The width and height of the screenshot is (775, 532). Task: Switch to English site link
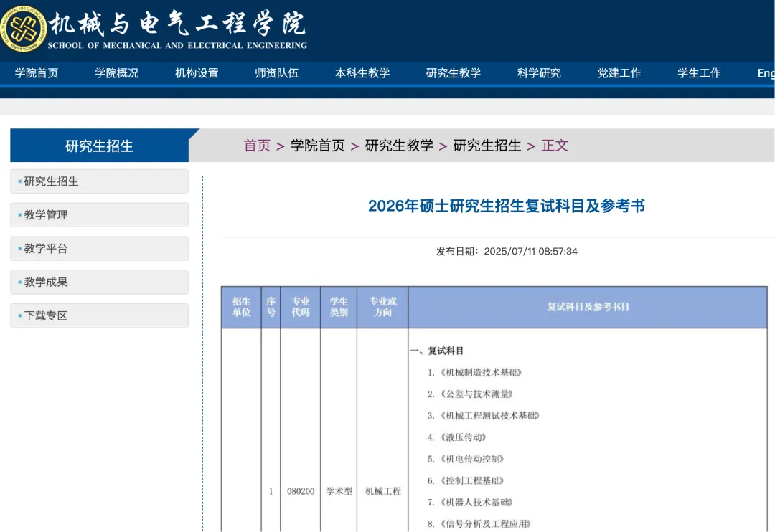point(766,73)
